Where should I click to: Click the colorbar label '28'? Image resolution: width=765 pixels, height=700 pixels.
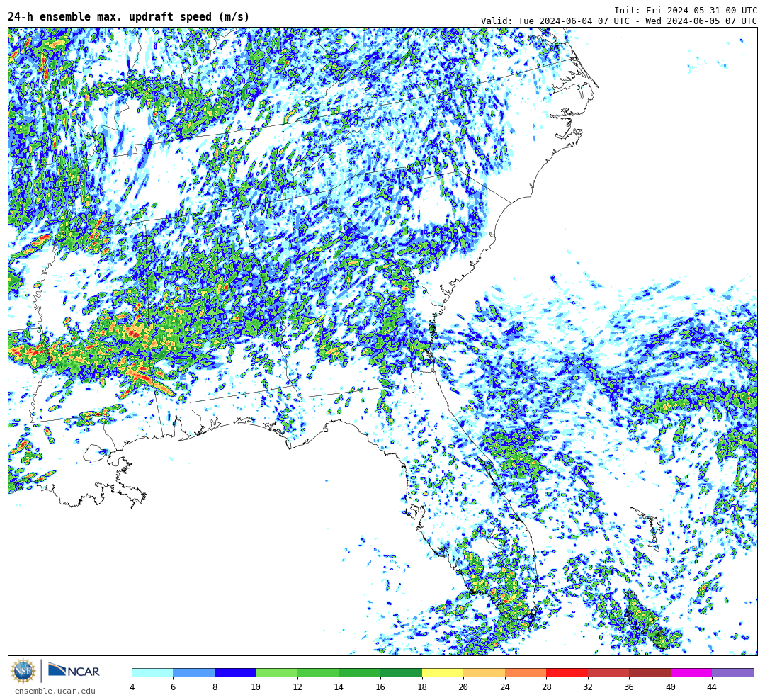pyautogui.click(x=546, y=687)
